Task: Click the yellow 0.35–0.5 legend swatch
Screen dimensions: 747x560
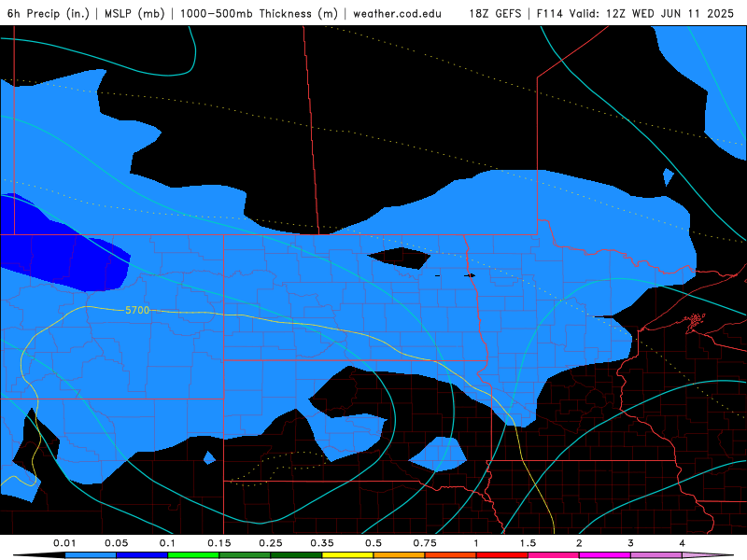Action: coord(347,555)
